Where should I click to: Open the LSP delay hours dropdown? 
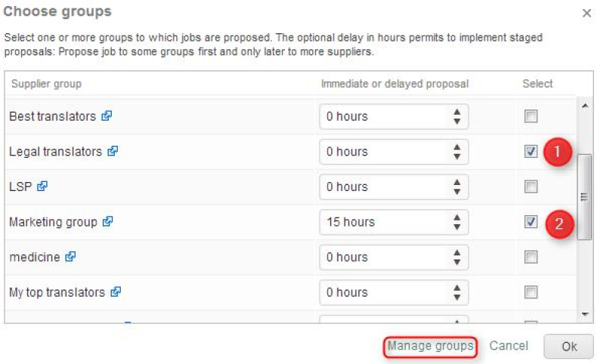[x=394, y=187]
